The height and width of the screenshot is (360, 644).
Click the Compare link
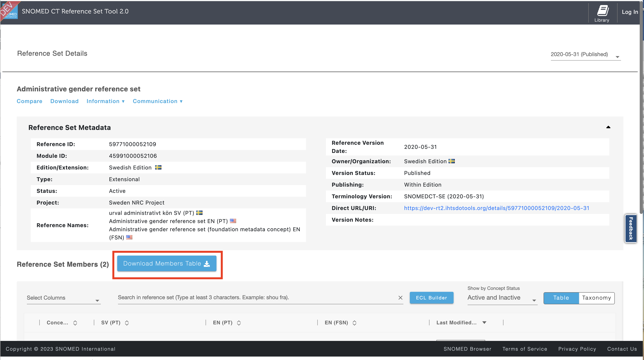30,101
